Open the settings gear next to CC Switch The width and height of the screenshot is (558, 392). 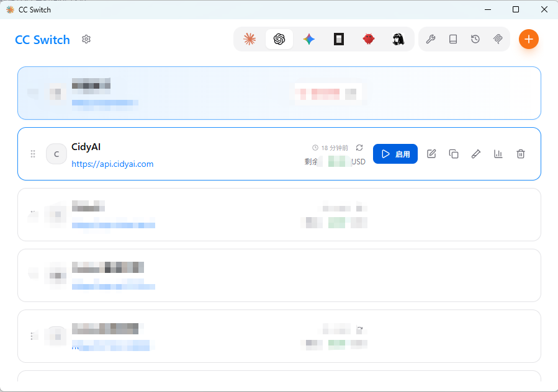(x=86, y=39)
